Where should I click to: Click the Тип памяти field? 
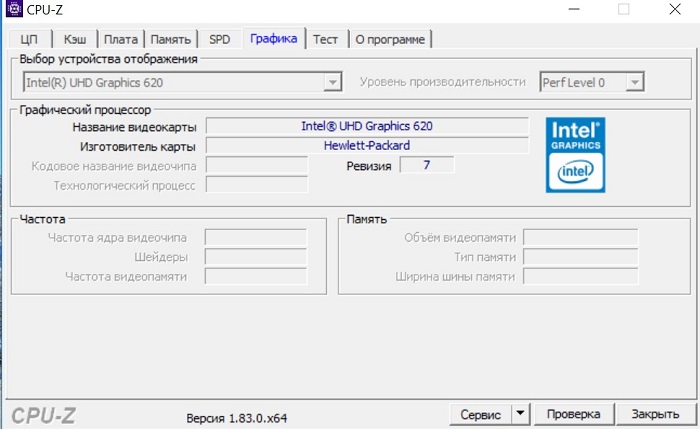pyautogui.click(x=580, y=257)
